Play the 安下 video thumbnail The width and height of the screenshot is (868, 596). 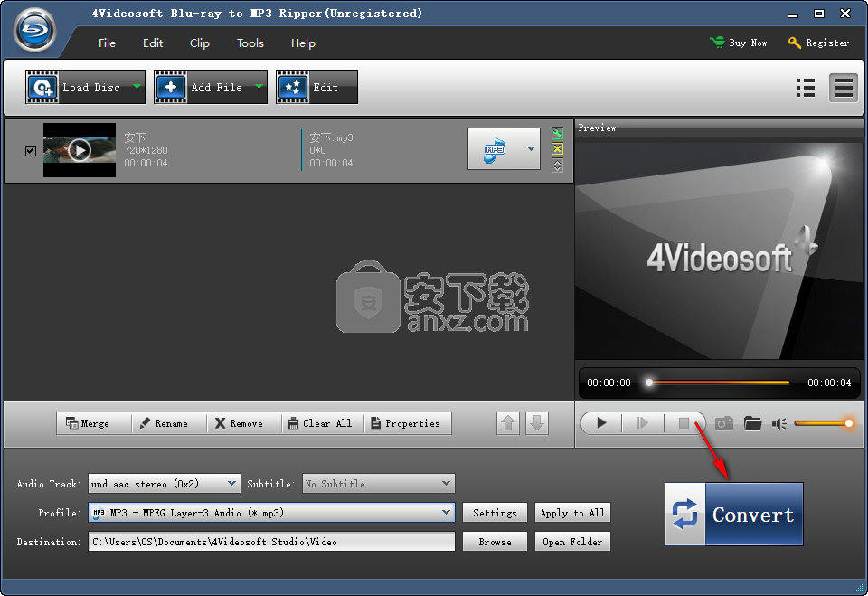80,150
